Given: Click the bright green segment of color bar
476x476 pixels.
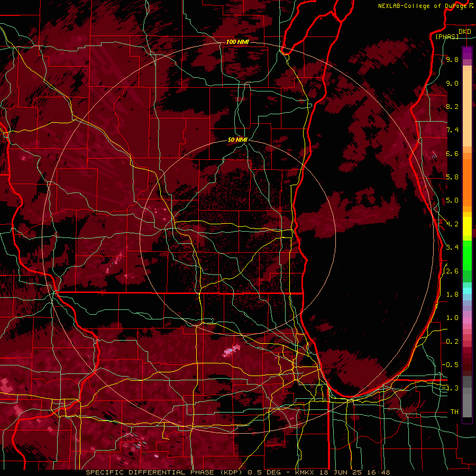Looking at the screenshot, I should tap(467, 255).
